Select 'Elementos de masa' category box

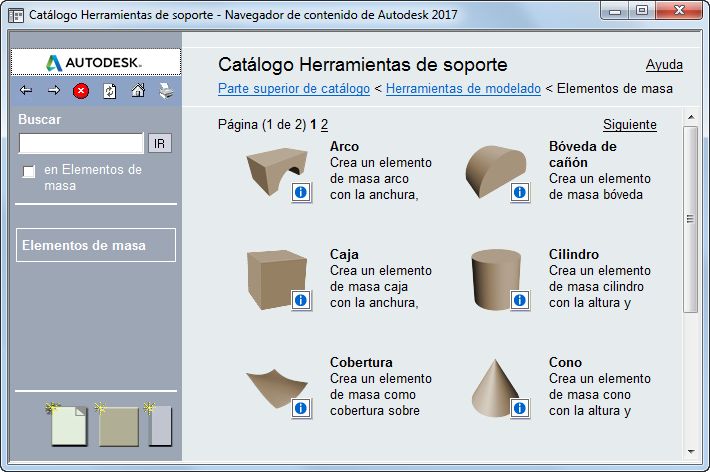pyautogui.click(x=96, y=245)
